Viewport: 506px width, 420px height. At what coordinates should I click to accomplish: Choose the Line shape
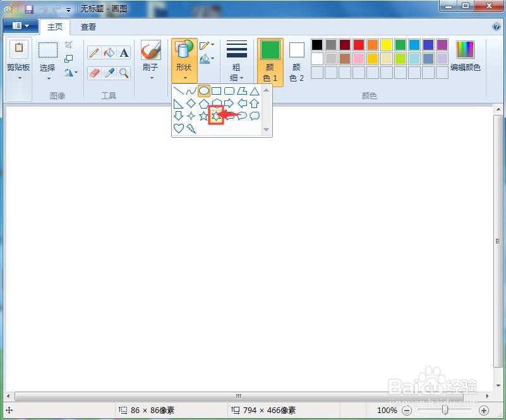(178, 91)
